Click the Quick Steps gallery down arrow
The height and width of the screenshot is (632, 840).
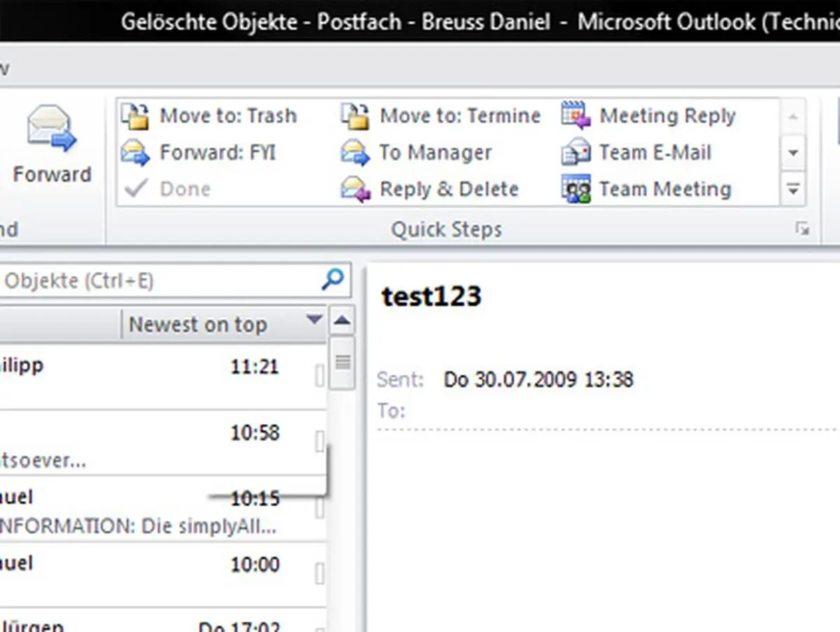792,152
